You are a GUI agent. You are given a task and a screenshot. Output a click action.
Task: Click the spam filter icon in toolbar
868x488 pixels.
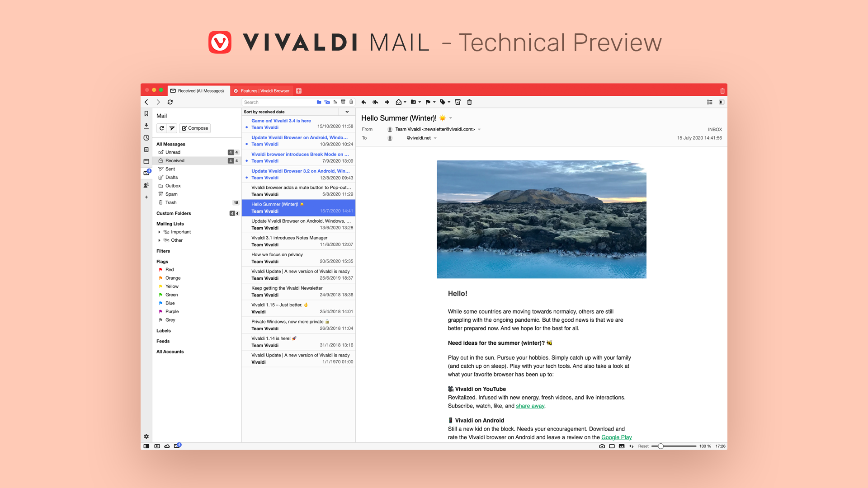click(x=457, y=102)
